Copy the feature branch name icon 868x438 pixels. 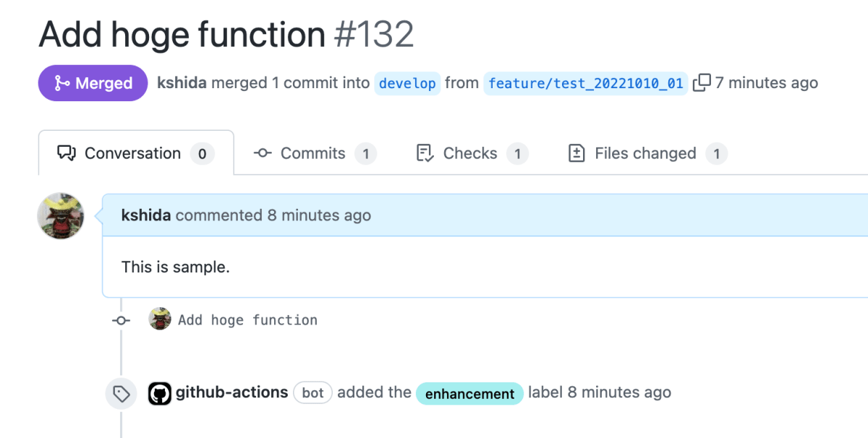(x=702, y=83)
